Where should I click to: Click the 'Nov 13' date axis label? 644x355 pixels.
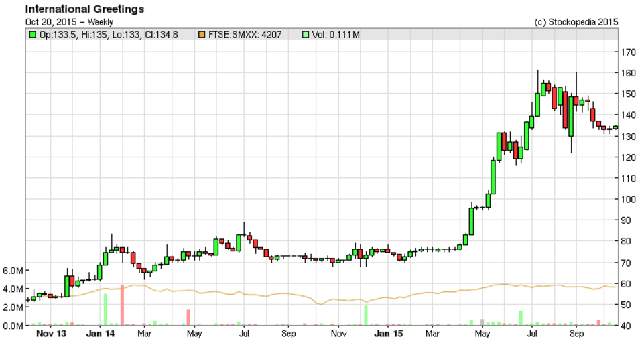[51, 334]
